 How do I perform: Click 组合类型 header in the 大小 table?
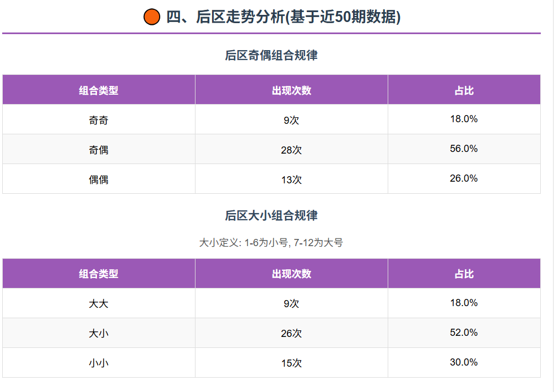click(x=99, y=274)
